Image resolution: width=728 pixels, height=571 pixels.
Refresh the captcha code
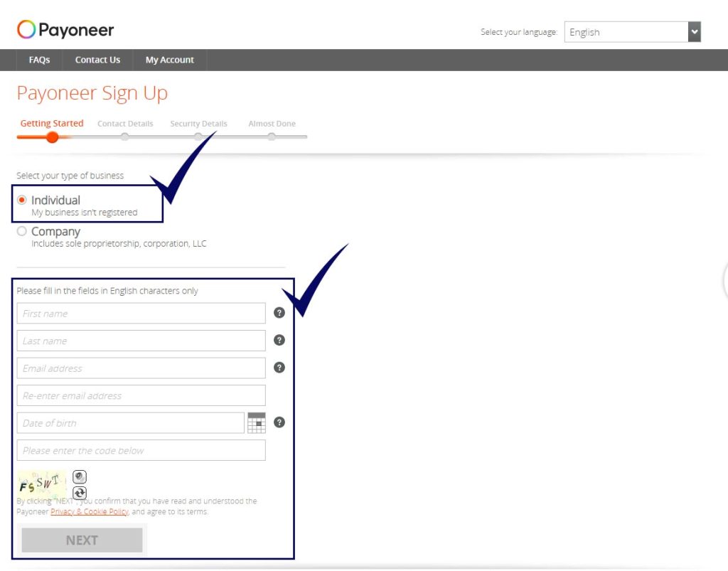80,493
